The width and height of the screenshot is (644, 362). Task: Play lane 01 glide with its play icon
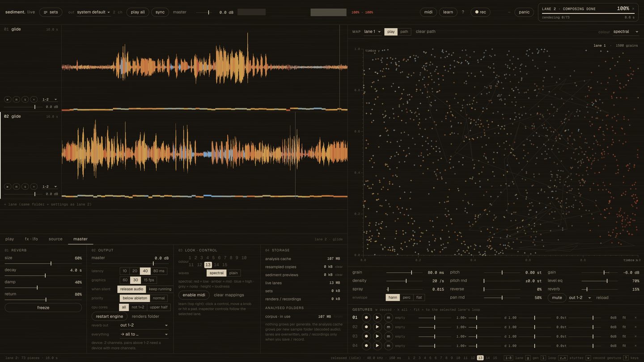pos(8,99)
